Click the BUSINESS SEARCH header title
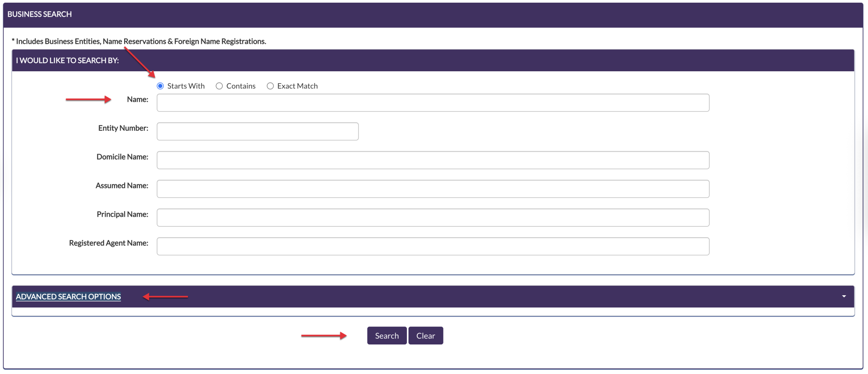 (x=39, y=14)
